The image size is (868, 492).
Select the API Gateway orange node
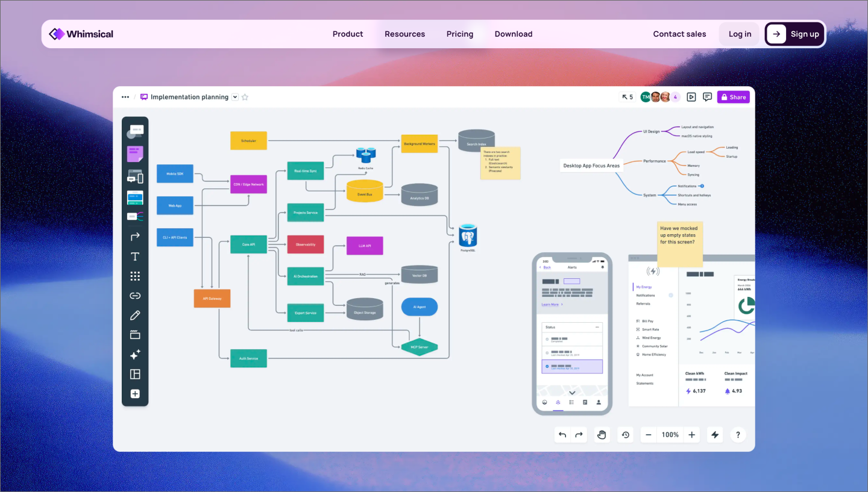pyautogui.click(x=212, y=298)
